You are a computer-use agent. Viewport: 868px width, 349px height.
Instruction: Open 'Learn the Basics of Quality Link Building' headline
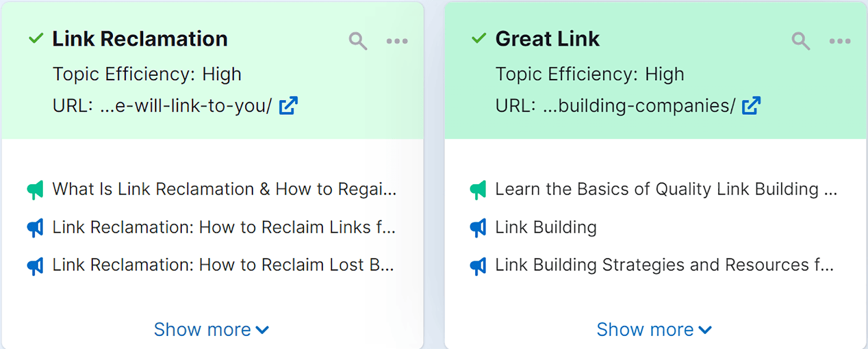tap(666, 189)
